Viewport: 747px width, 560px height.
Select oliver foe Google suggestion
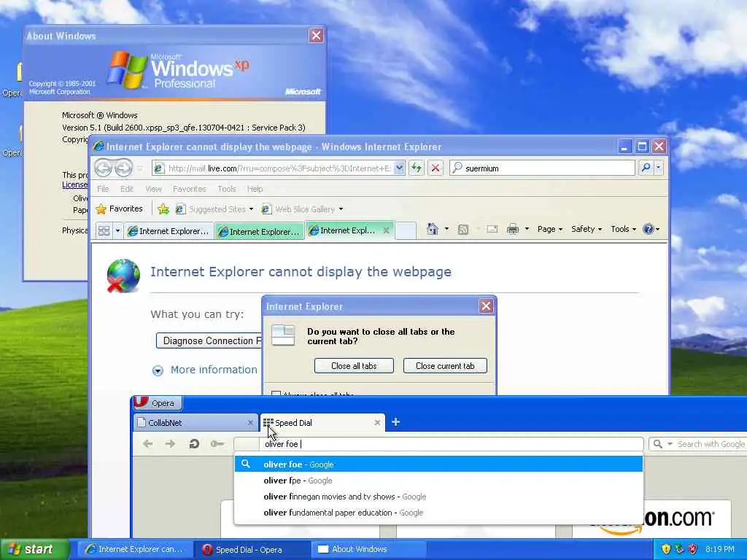pos(438,464)
